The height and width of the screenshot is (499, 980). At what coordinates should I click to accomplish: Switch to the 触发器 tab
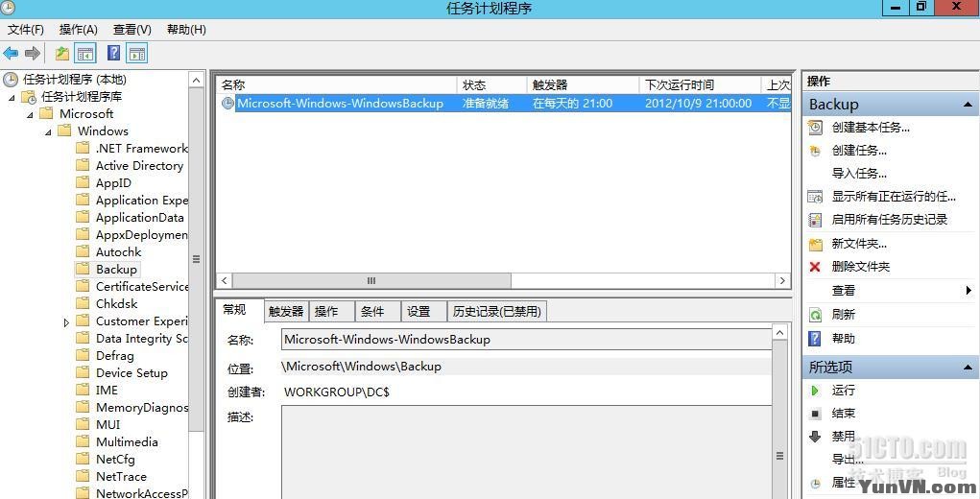(x=286, y=312)
